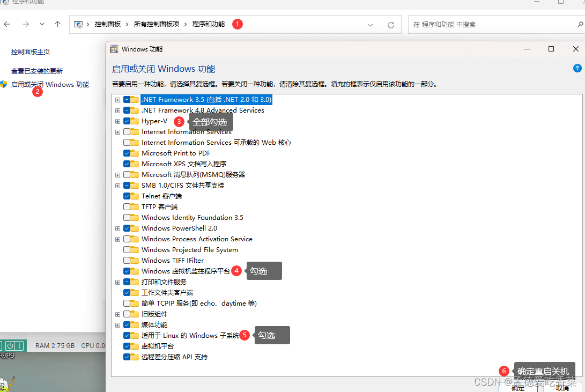Click 启用或关闭 Windows 功能 sidebar link
Viewport: 585px width, 392px height.
50,85
